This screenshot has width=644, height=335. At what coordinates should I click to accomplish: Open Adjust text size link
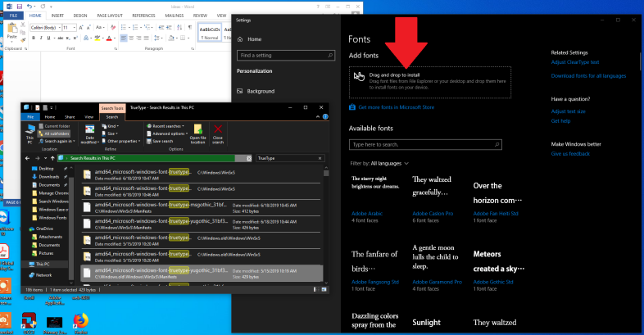568,111
